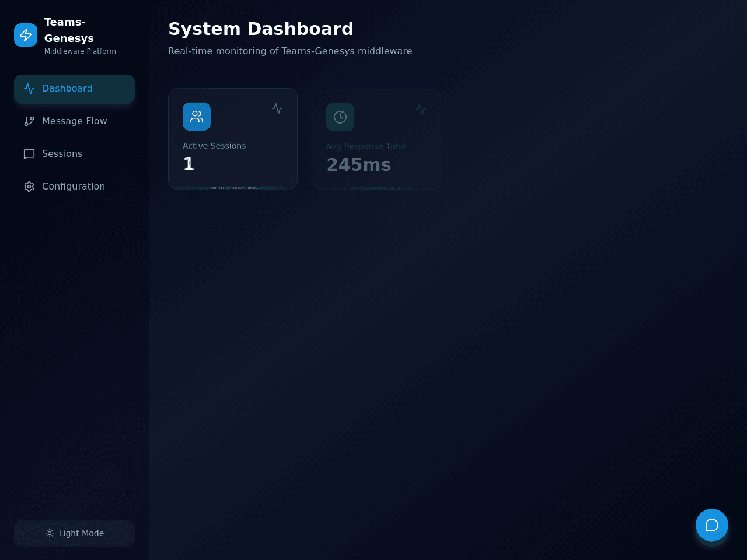
Task: Click the Teams-Genesys title text
Action: (x=69, y=30)
